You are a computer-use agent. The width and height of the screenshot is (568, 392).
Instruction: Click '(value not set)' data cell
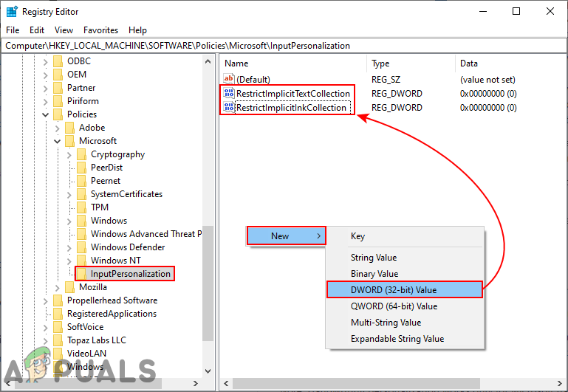pyautogui.click(x=487, y=80)
